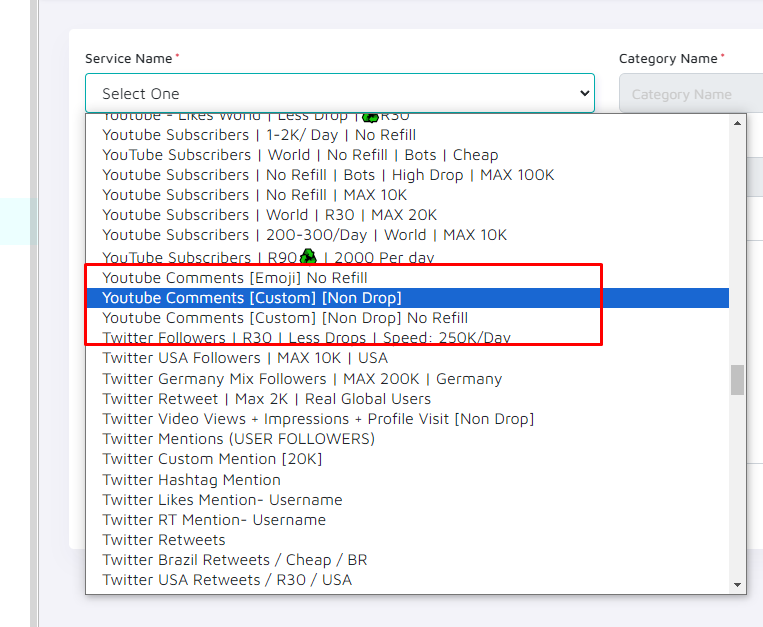This screenshot has height=627, width=763.
Task: Choose highlighted Youtube Comments [Custom] [Non Drop]
Action: (x=407, y=298)
